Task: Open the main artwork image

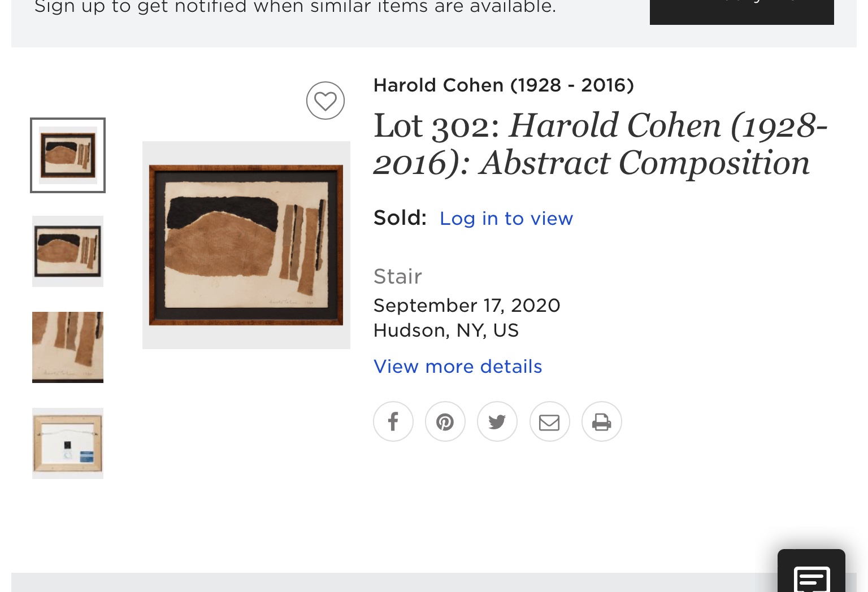Action: pos(246,245)
